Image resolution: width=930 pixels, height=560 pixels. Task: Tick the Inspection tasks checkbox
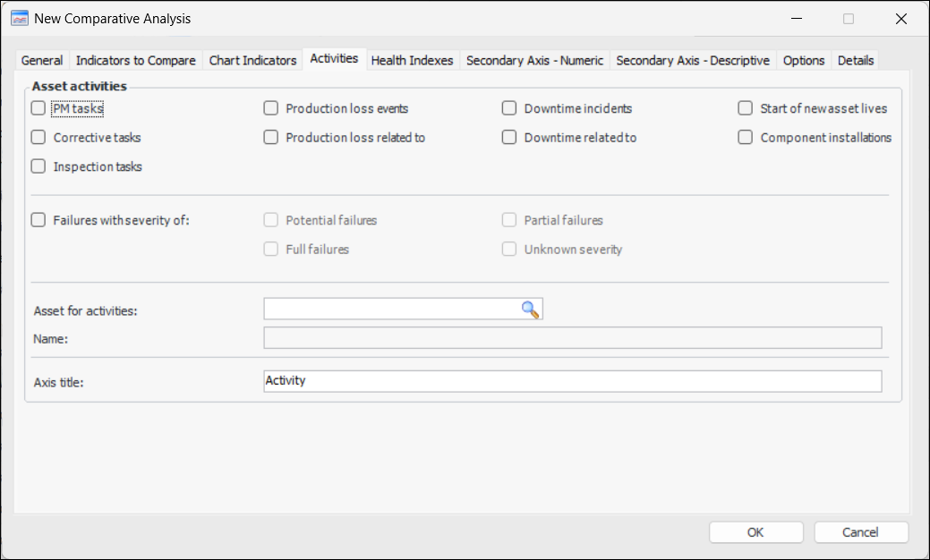coord(38,166)
